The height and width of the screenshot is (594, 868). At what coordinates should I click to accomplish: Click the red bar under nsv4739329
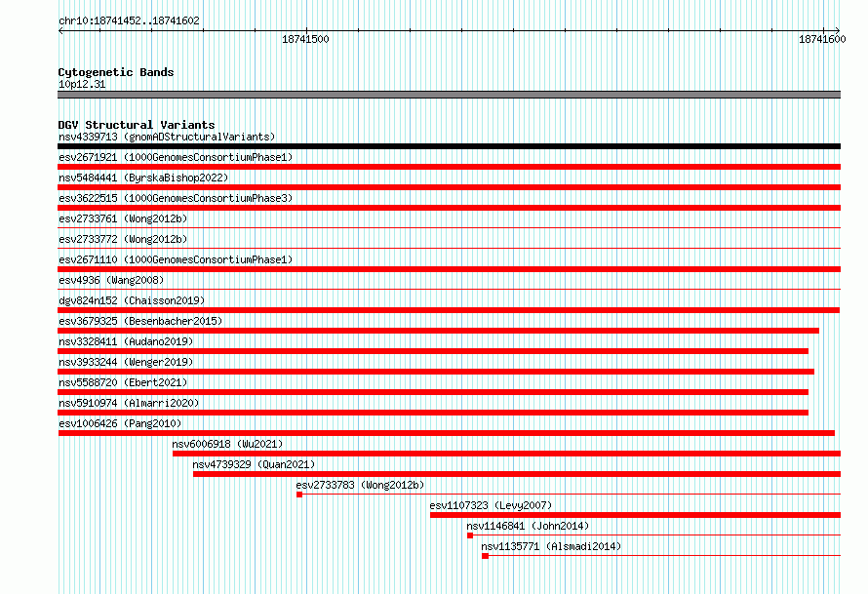click(517, 474)
